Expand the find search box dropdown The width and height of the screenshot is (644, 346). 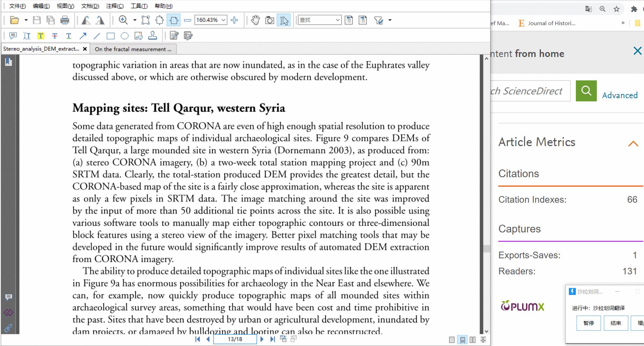coord(338,20)
